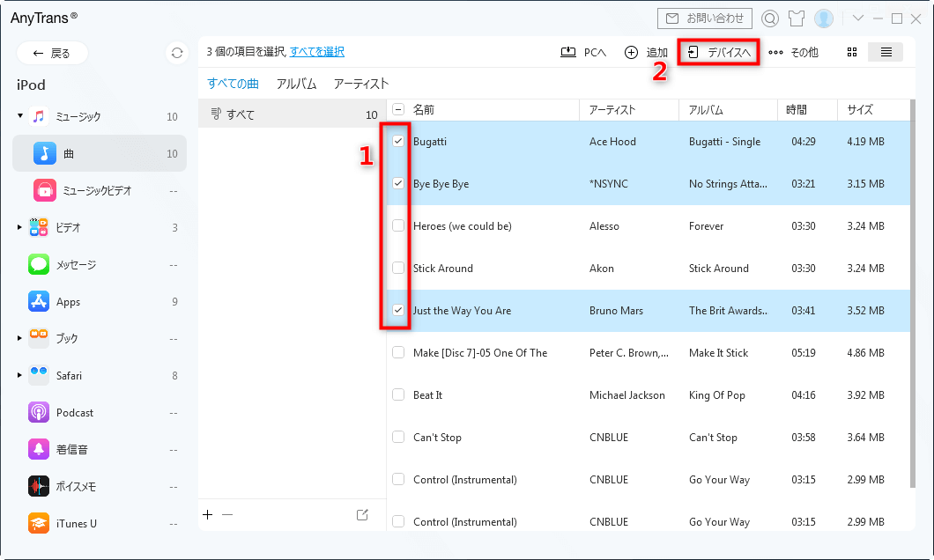This screenshot has height=560, width=934.
Task: Open the Safari sidebar icon
Action: point(39,375)
